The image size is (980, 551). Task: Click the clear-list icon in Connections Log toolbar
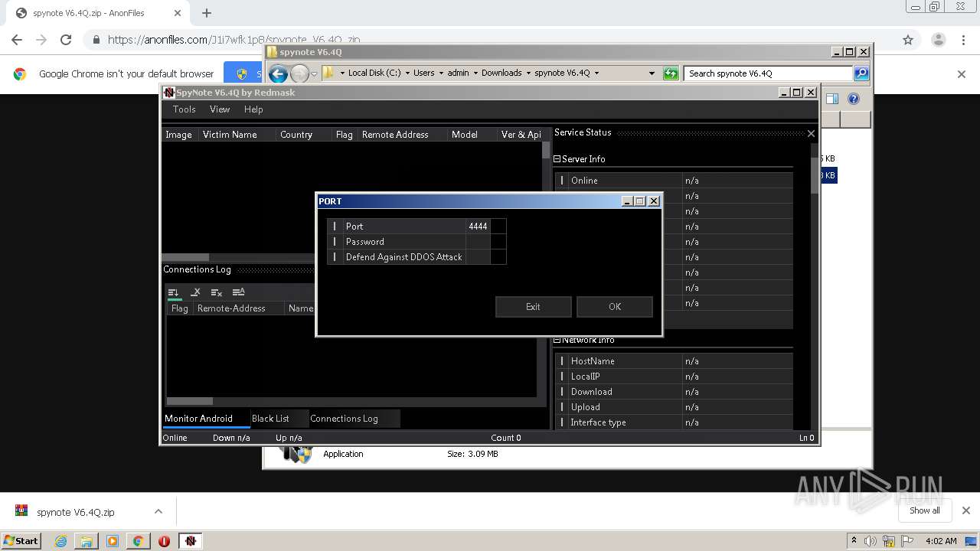point(217,292)
